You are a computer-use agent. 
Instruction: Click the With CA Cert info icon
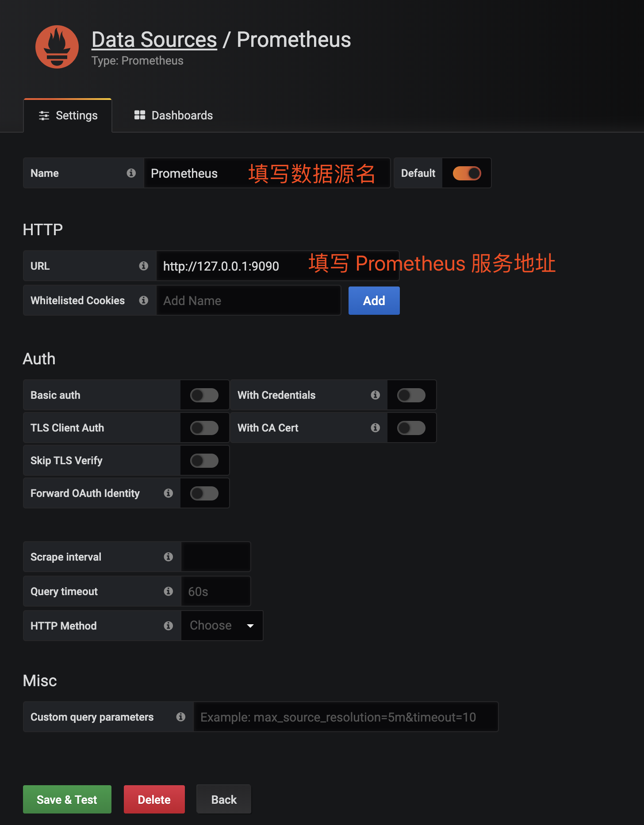click(x=375, y=428)
